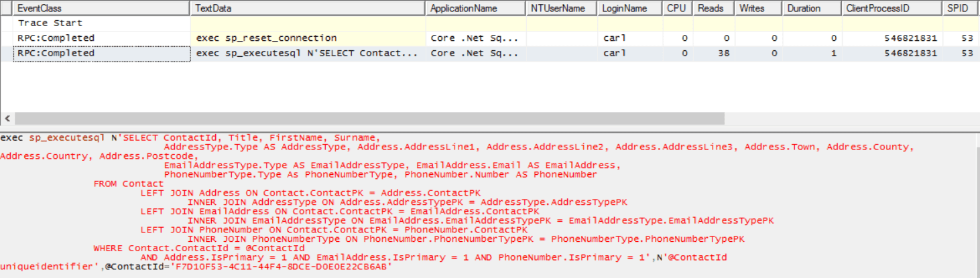
Task: Click the WHERE Contact.ContactId line in SQL text
Action: (199, 248)
